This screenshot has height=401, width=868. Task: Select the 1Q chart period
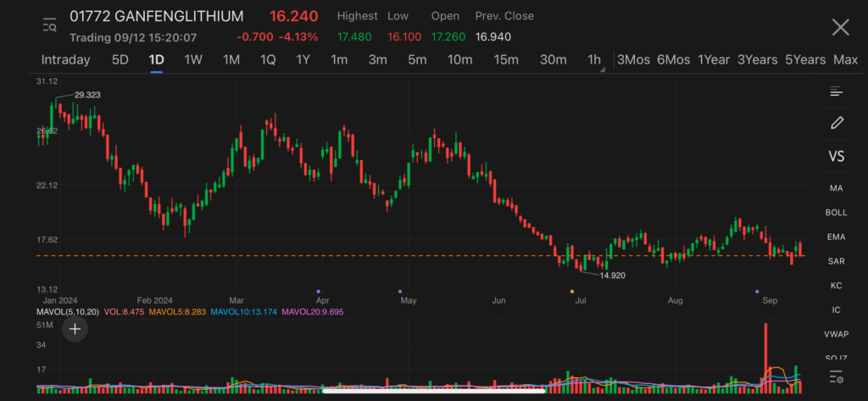click(x=268, y=60)
